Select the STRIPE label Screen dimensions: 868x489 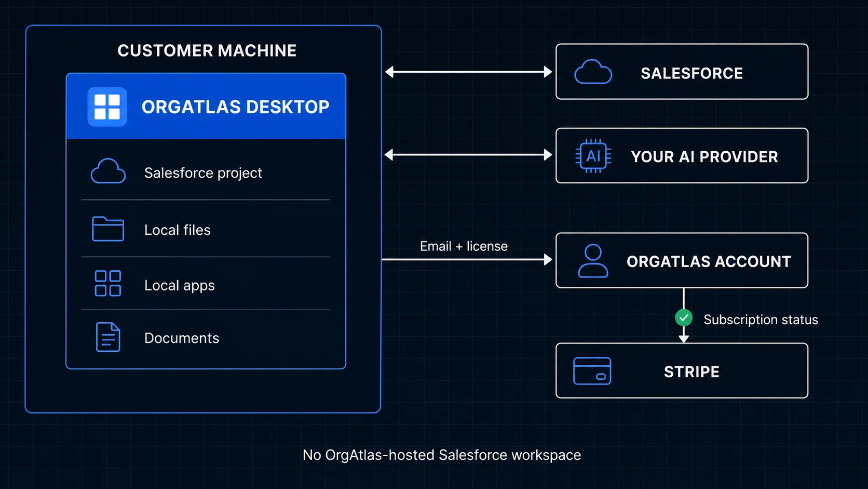691,372
